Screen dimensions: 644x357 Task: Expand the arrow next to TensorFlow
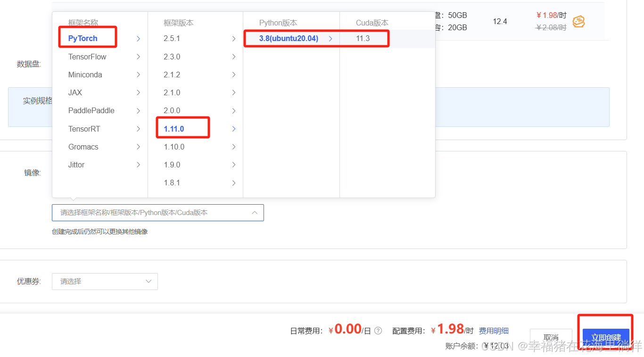point(138,57)
